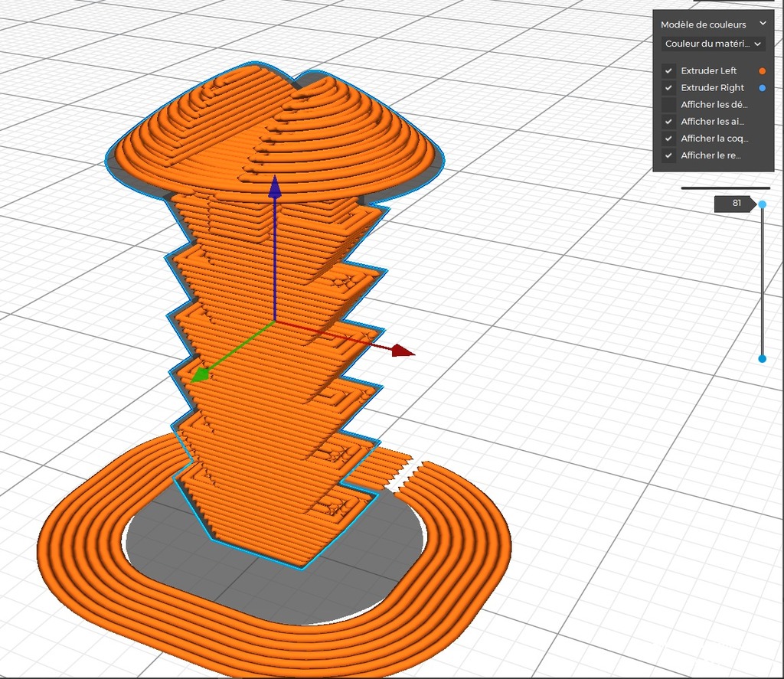Click the Modèle de couleurs panel title
The height and width of the screenshot is (679, 784).
point(703,24)
